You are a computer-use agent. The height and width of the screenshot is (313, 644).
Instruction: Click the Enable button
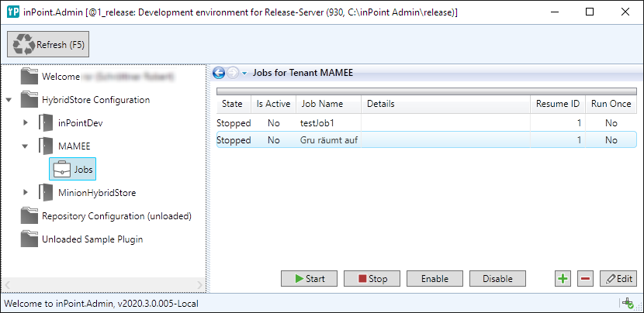[434, 278]
